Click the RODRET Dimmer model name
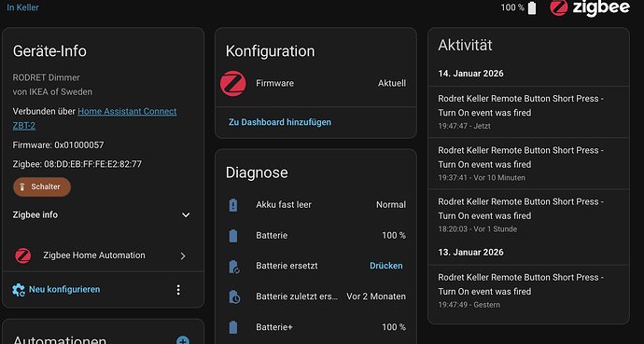644x344 pixels. (46, 77)
